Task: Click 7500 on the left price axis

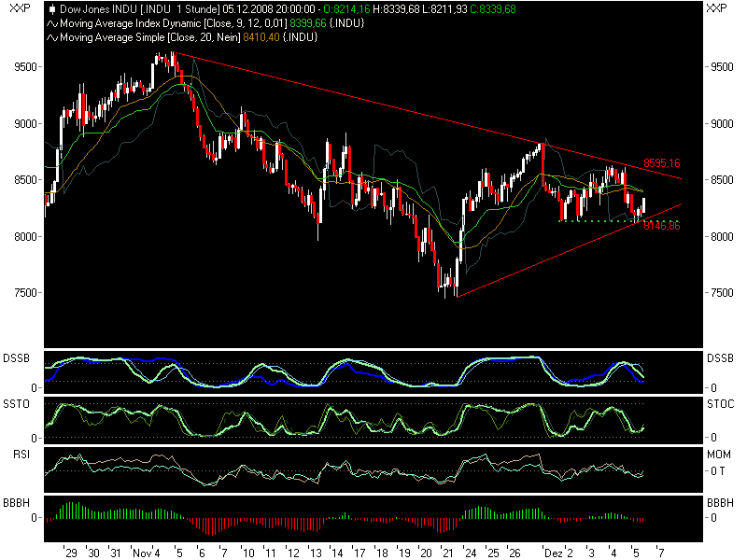Action: 25,293
